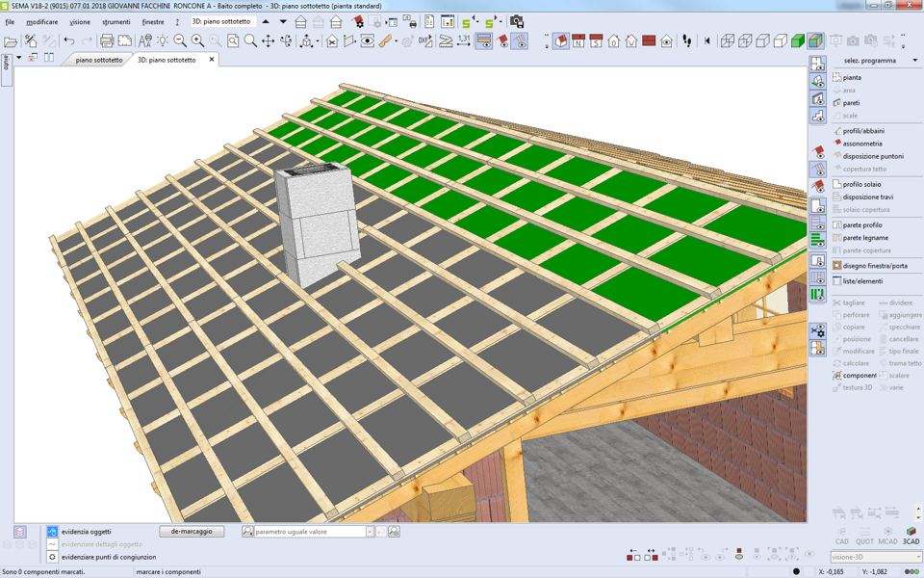The image size is (924, 578).
Task: Select the zoom in magnifier tool
Action: pos(197,41)
